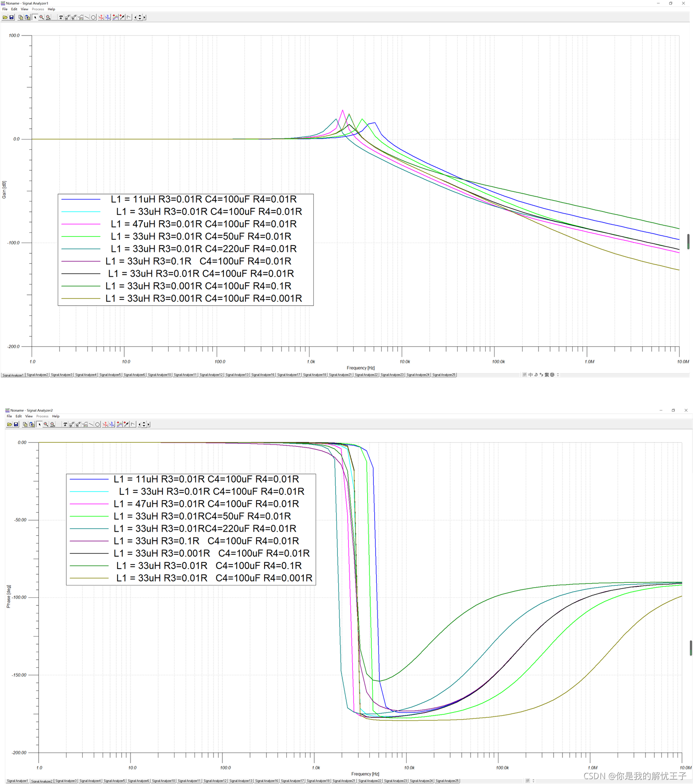
Task: Open Edit menu in Signal Analyzer1 window
Action: tap(14, 9)
